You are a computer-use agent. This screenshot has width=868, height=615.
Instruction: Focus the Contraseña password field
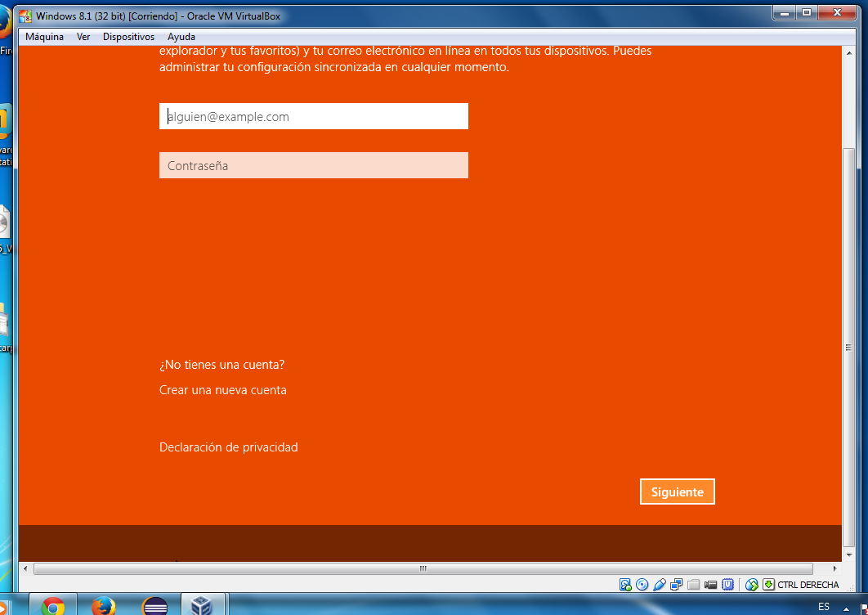313,165
